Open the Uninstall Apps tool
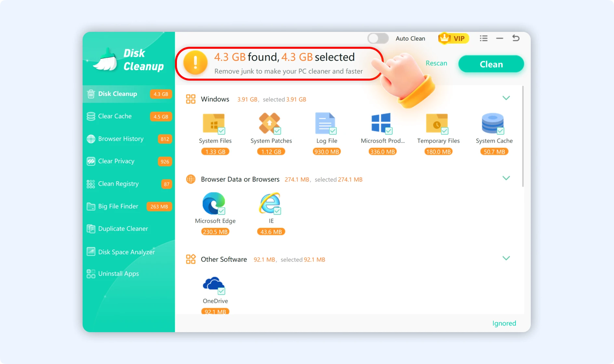 (118, 273)
